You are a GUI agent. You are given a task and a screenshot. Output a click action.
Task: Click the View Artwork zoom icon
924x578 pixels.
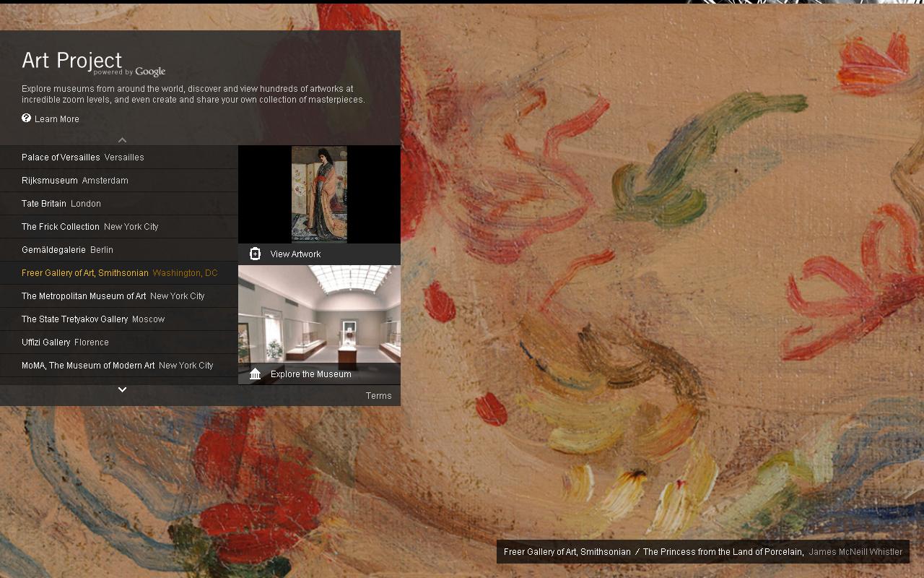pos(255,254)
